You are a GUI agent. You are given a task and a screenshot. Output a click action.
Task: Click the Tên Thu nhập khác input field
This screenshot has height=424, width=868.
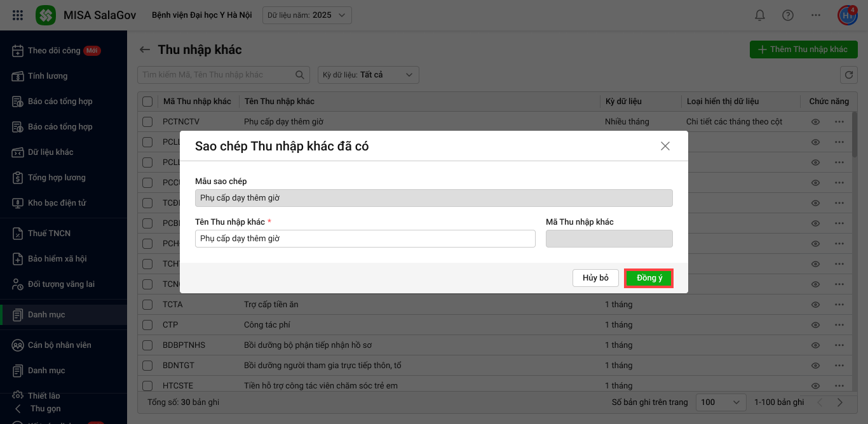[365, 239]
